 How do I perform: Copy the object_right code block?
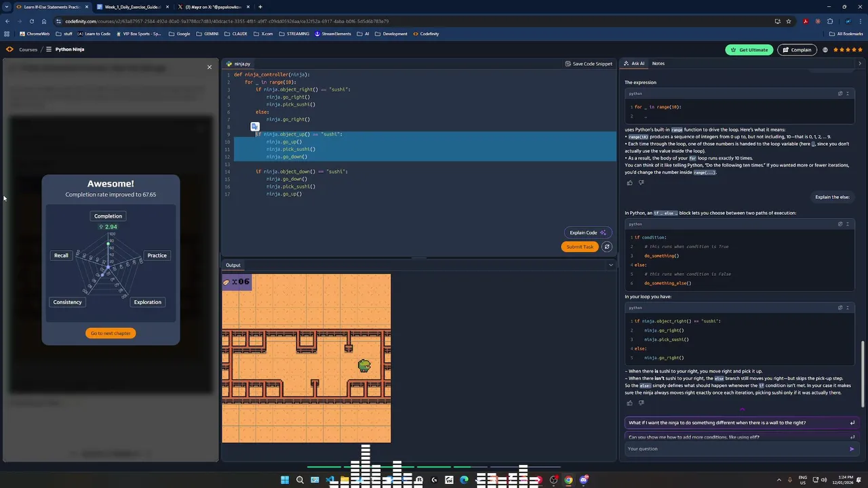(x=840, y=308)
